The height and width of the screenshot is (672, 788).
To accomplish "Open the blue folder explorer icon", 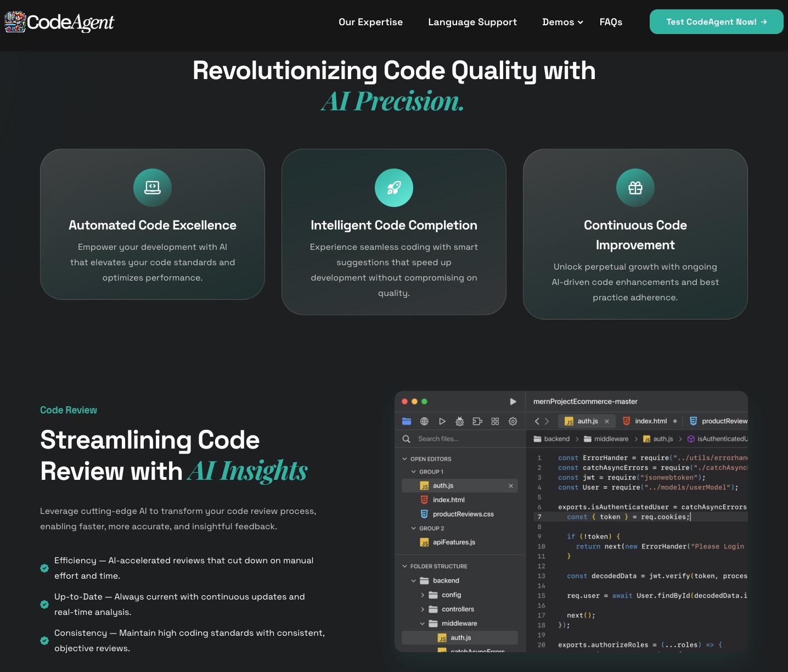I will (x=407, y=421).
